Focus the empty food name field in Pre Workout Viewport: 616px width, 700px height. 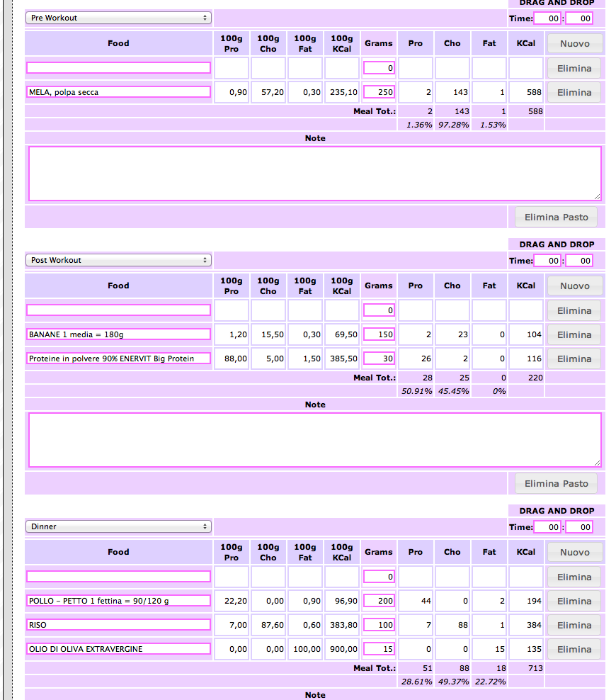click(118, 68)
